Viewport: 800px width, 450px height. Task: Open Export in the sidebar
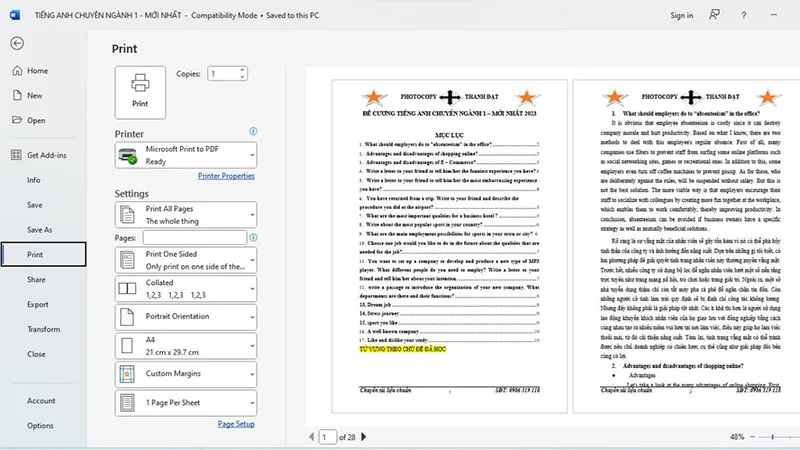38,305
